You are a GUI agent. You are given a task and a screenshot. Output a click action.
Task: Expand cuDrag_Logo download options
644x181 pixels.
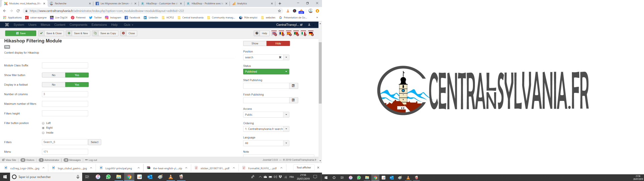(43, 168)
